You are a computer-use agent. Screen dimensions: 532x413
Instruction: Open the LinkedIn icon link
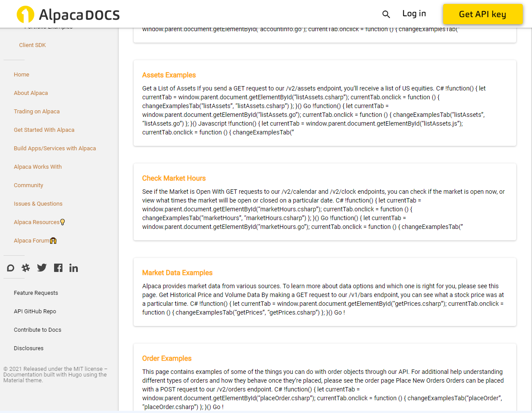click(x=73, y=268)
